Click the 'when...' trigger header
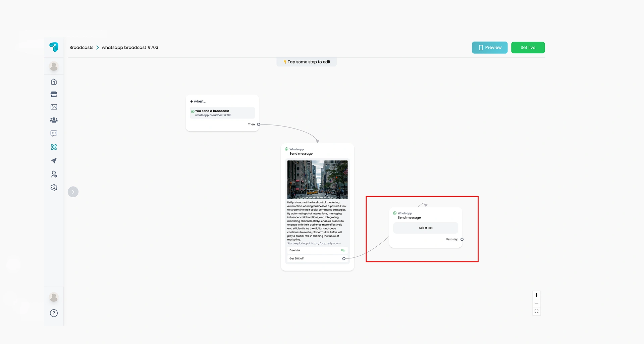The image size is (644, 344). tap(198, 101)
